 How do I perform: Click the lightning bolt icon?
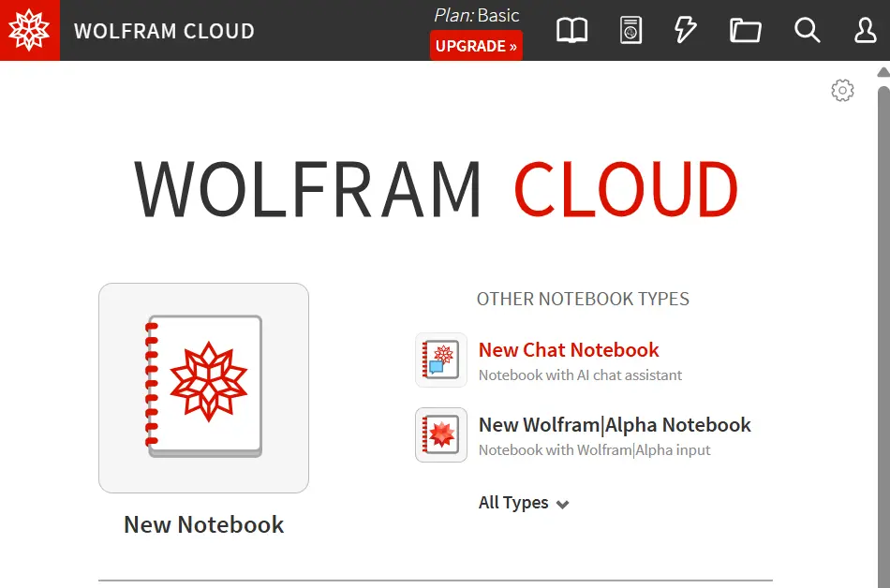click(686, 30)
